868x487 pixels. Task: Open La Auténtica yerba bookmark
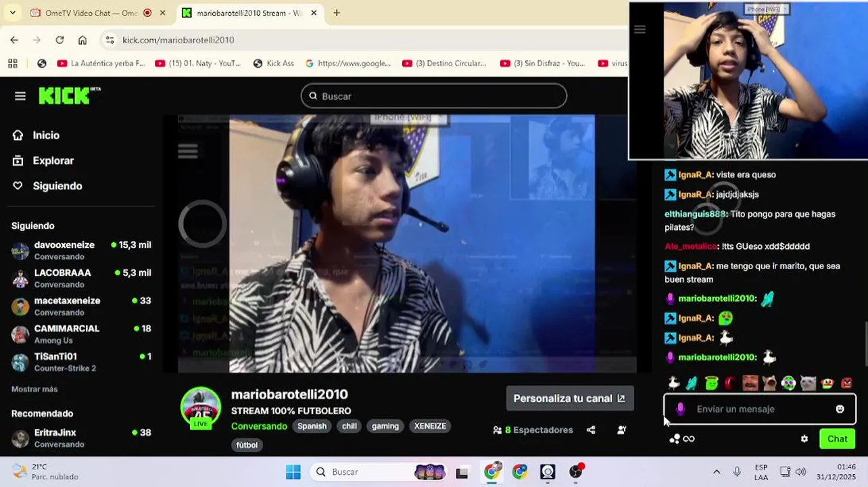tap(101, 63)
